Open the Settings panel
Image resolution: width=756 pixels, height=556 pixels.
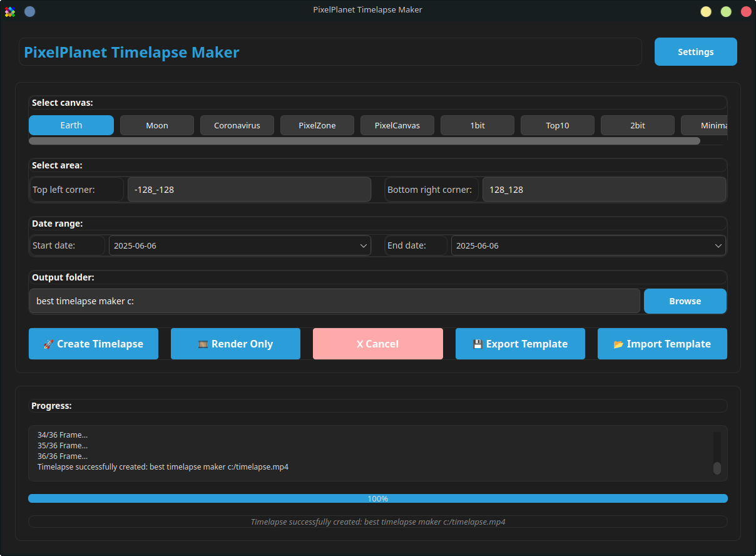[x=695, y=51]
